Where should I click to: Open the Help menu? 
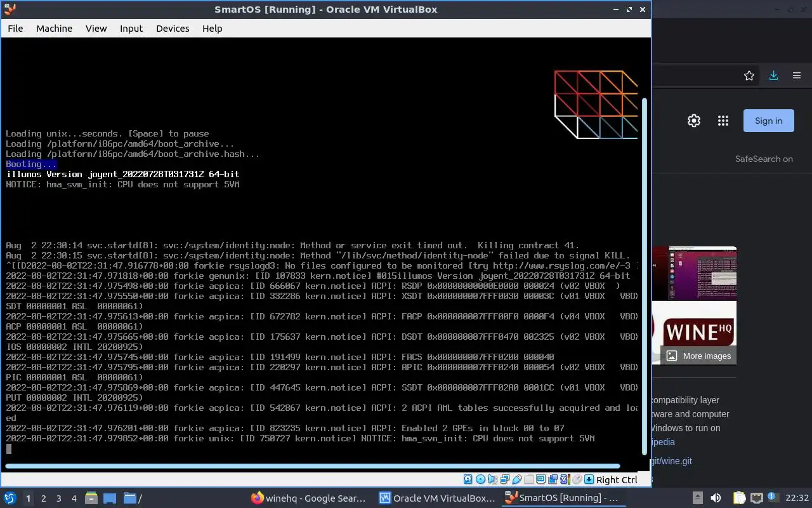coord(212,29)
